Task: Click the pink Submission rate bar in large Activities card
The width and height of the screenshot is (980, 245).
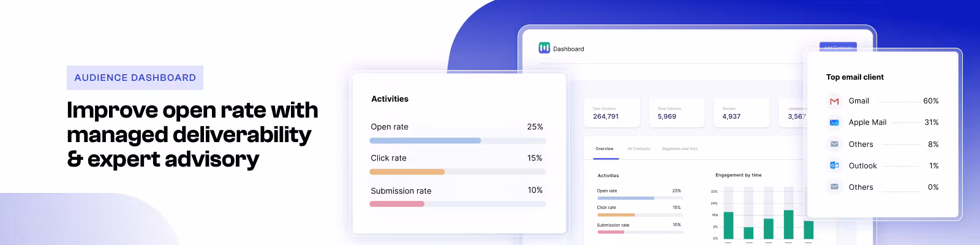Action: pos(397,204)
